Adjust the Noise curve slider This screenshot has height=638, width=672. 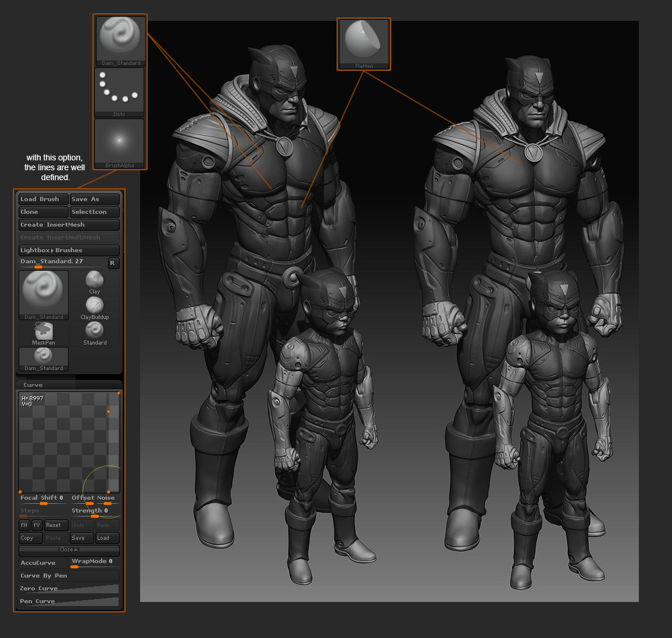(x=108, y=499)
